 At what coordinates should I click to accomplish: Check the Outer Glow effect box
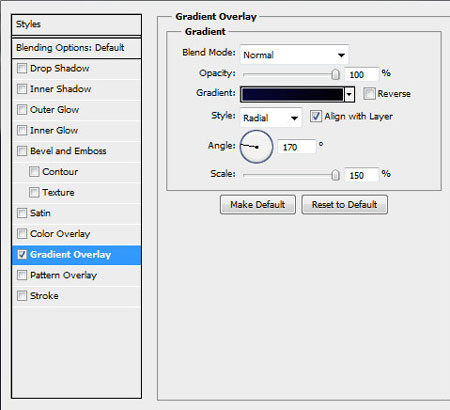pos(22,110)
